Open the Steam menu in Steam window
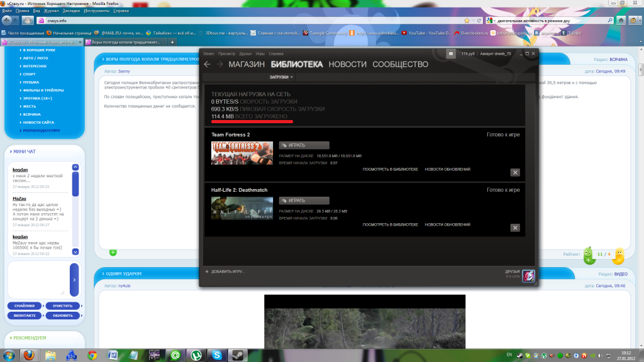644x362 pixels. click(209, 54)
